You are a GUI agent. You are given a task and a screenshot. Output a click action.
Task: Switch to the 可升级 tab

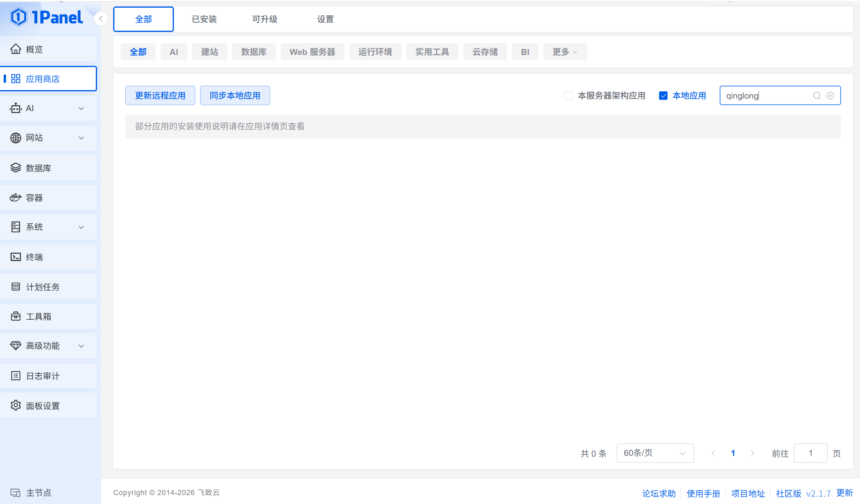(265, 19)
